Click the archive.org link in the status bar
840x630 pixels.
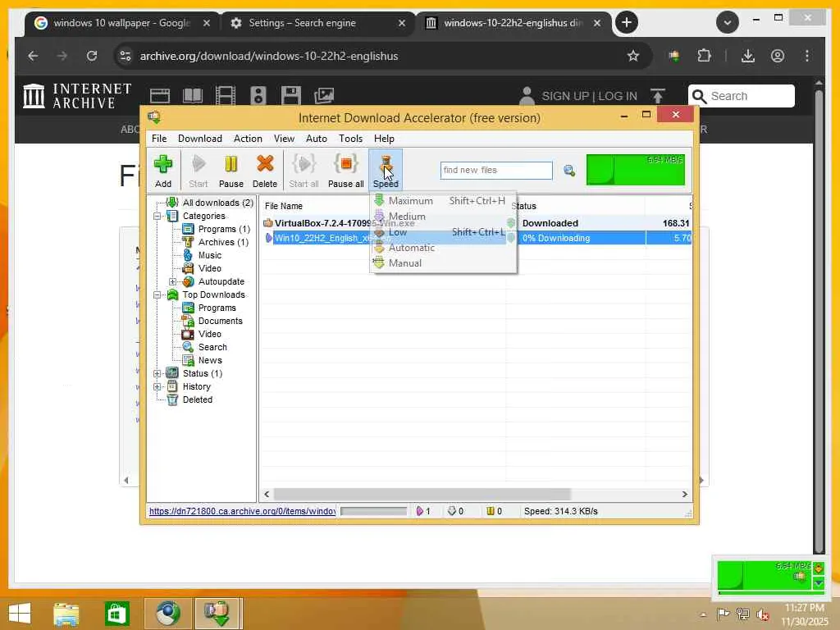pos(242,511)
